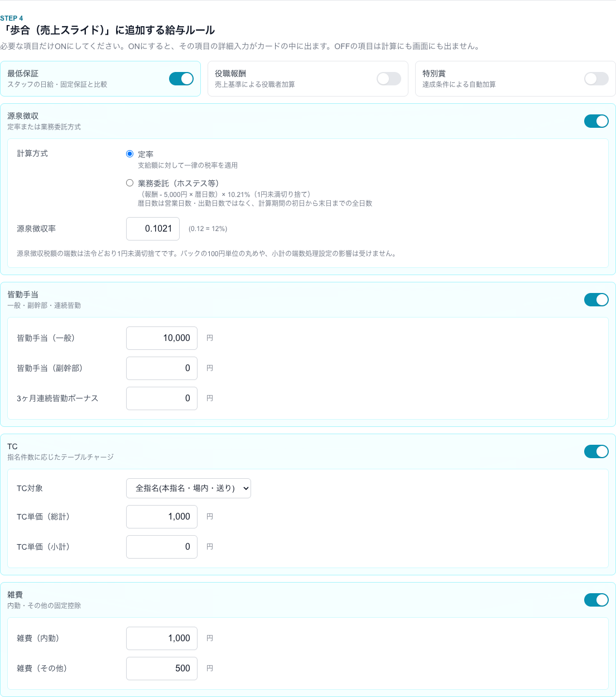The width and height of the screenshot is (616, 697).
Task: Click the 源泉徴収率 label
Action: [36, 229]
